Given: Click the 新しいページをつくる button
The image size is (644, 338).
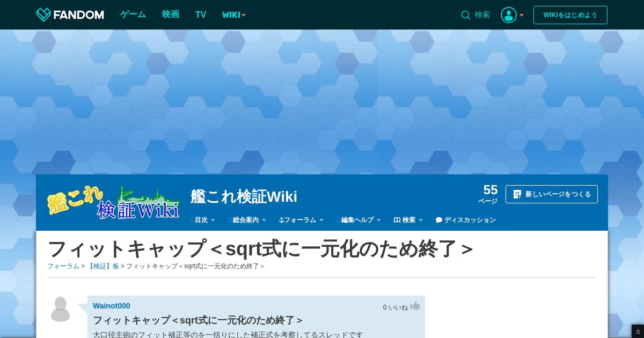Looking at the screenshot, I should click(x=552, y=194).
